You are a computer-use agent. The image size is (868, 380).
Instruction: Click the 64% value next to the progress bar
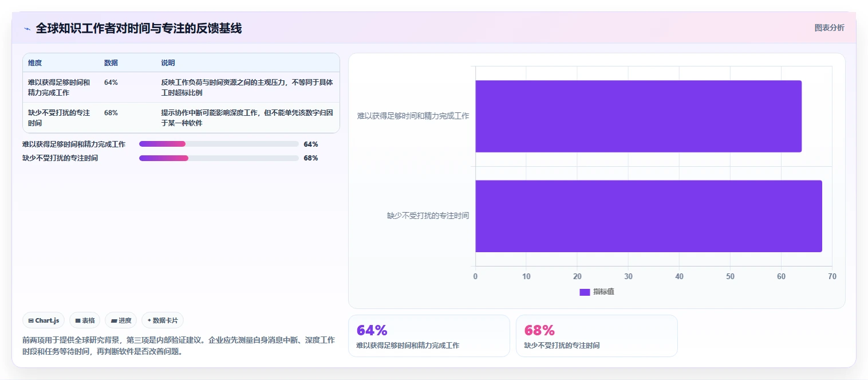click(x=311, y=144)
